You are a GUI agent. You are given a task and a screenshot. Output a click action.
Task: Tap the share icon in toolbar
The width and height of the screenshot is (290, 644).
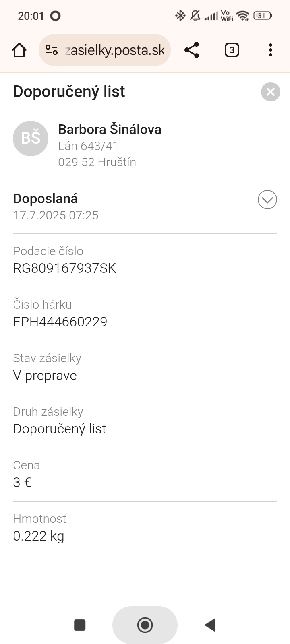click(192, 50)
